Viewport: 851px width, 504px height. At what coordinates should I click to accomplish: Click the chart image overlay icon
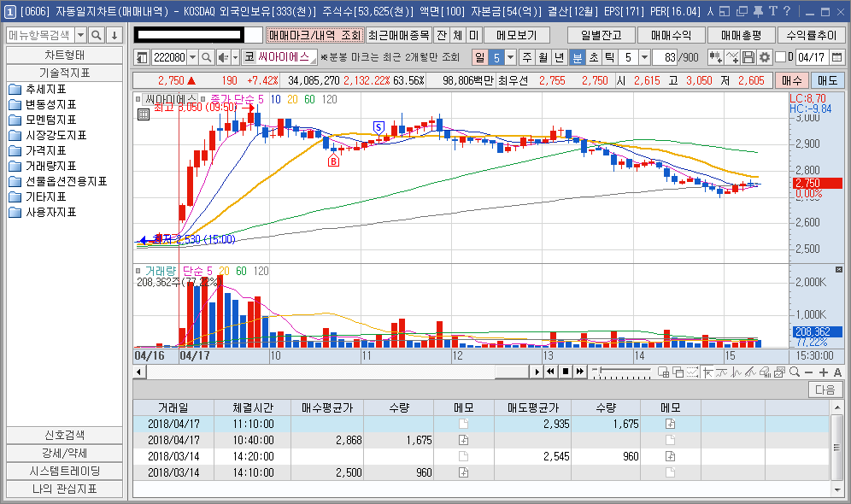point(779,372)
